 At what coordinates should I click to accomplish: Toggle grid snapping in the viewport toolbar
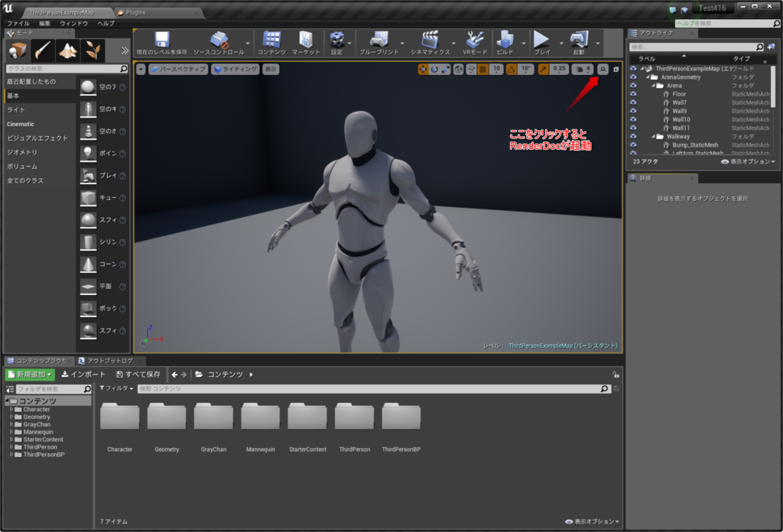point(482,68)
